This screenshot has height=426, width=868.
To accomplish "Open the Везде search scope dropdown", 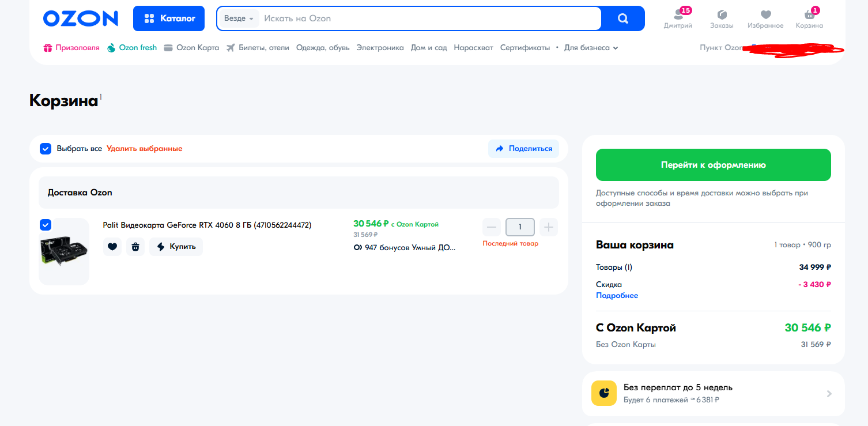I will [239, 18].
